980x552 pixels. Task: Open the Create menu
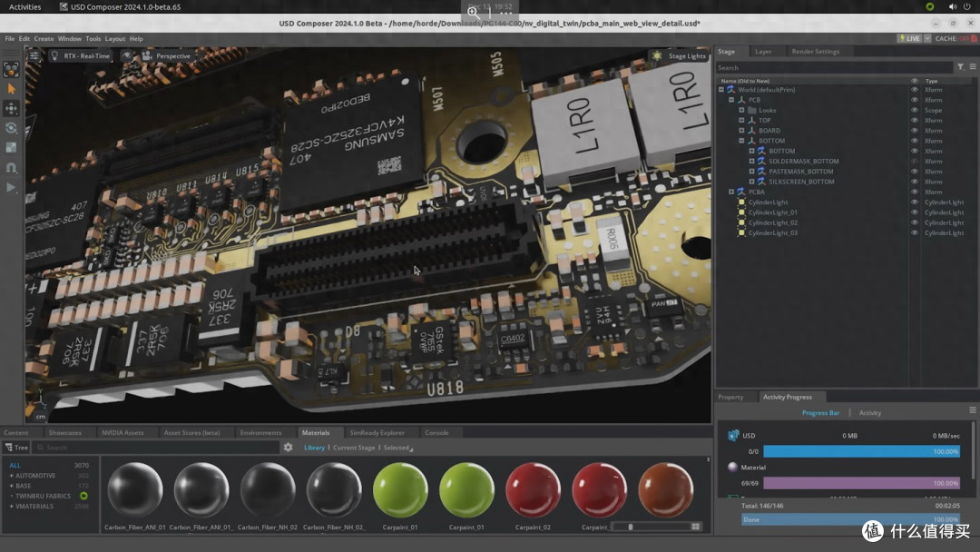click(44, 39)
